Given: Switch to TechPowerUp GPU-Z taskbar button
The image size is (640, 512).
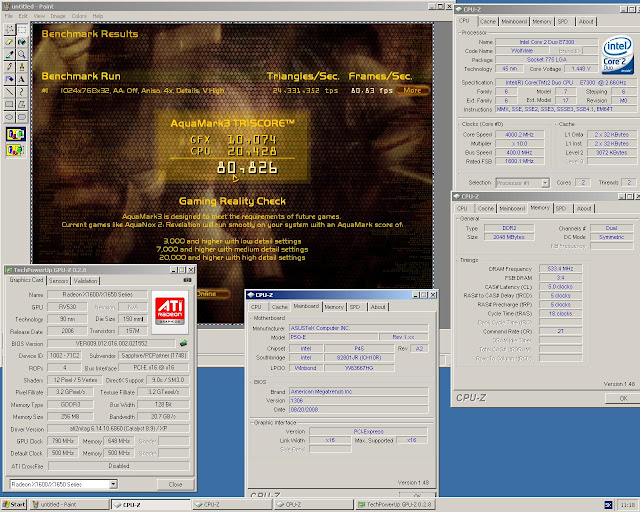Looking at the screenshot, I should click(395, 505).
